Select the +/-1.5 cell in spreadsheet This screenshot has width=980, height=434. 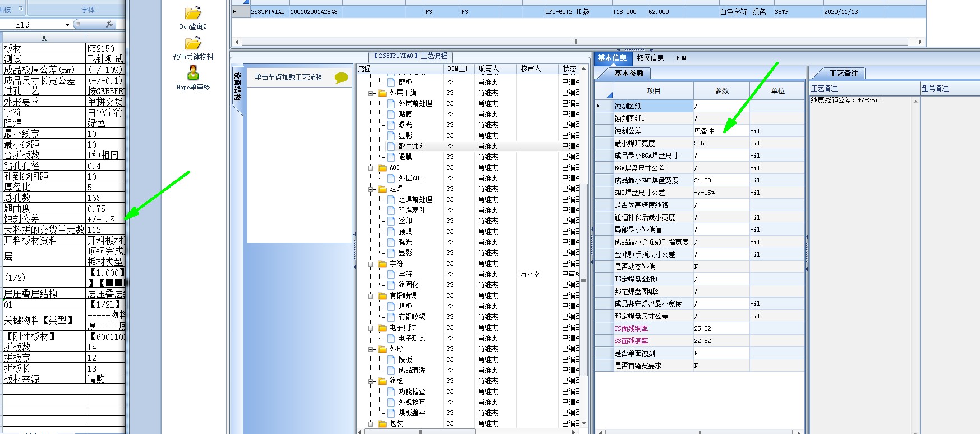(x=105, y=219)
